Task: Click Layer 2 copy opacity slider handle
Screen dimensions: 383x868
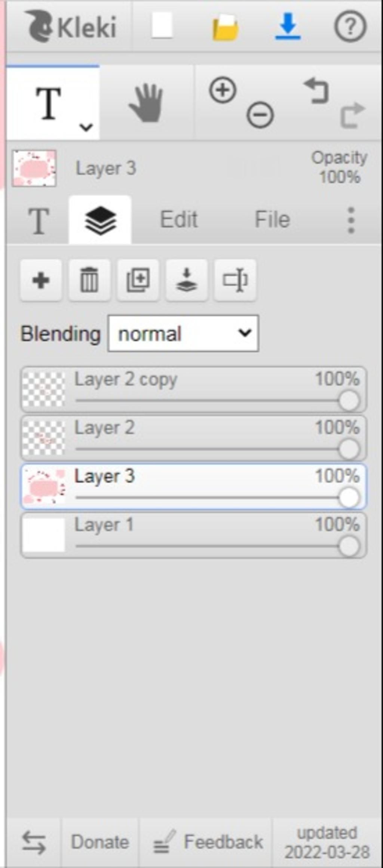Action: click(349, 401)
